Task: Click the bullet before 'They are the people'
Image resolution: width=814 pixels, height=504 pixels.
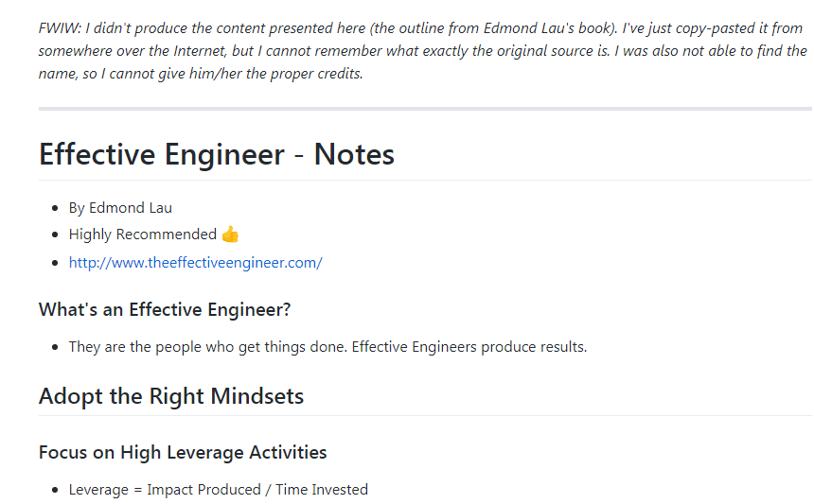Action: (55, 347)
